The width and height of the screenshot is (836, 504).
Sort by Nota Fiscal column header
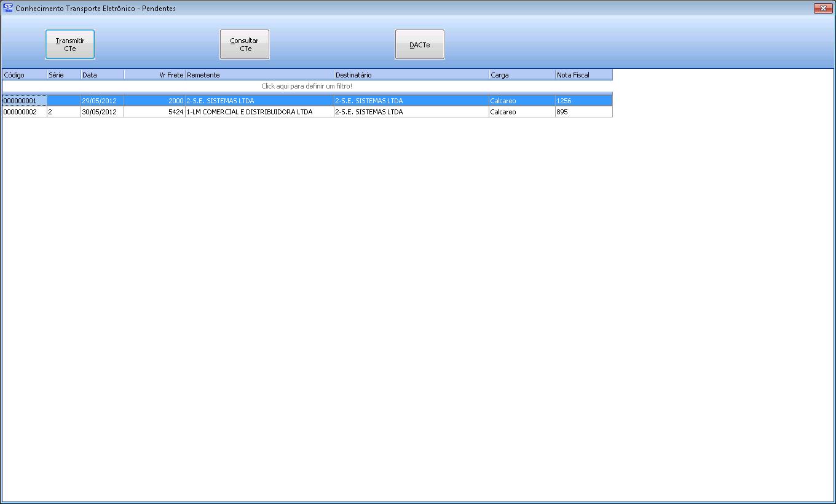[583, 75]
